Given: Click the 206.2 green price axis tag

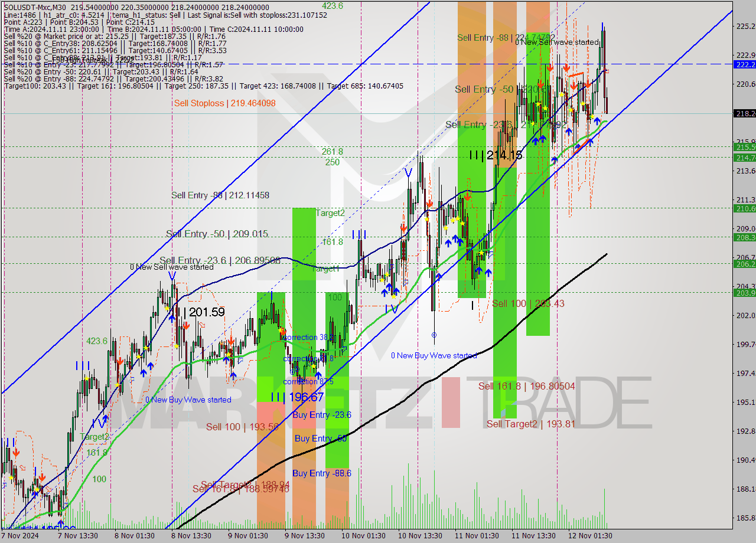Looking at the screenshot, I should (x=744, y=264).
